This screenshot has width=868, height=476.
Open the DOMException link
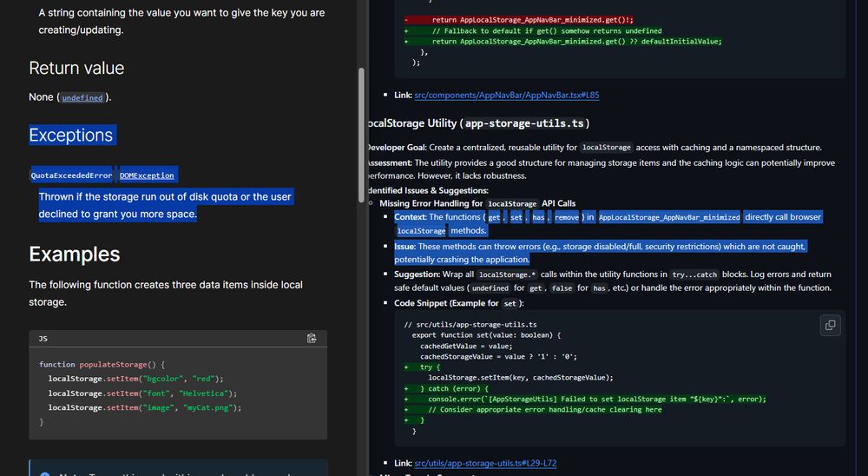(x=147, y=175)
